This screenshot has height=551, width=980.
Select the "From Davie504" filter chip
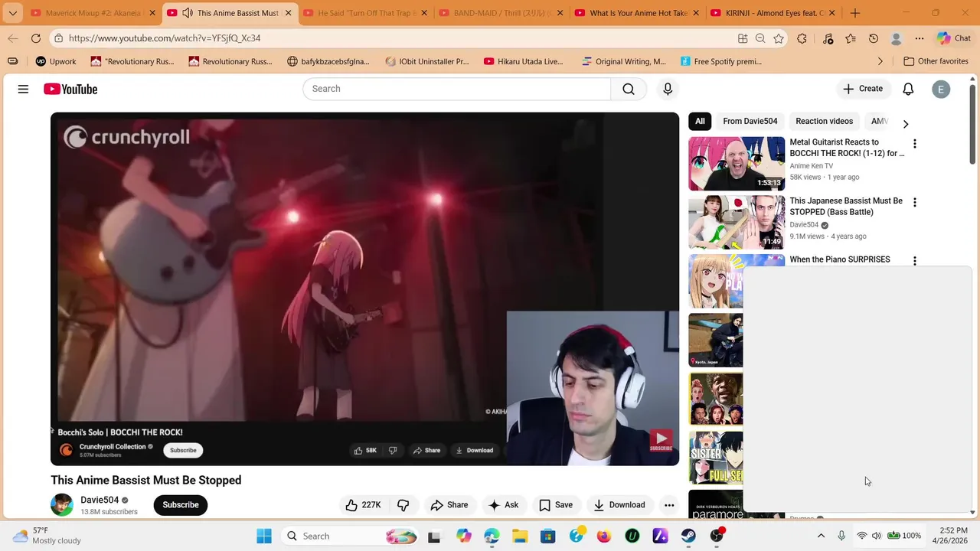click(750, 121)
